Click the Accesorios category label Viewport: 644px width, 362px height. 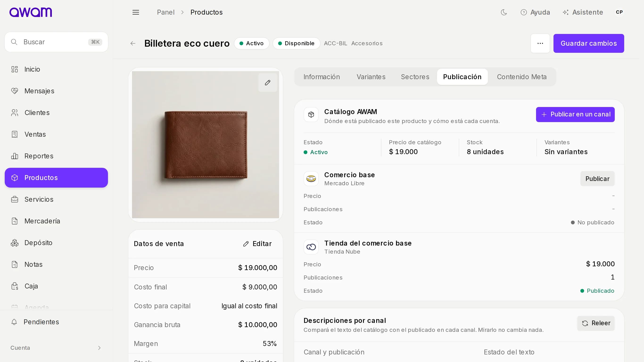(x=367, y=44)
